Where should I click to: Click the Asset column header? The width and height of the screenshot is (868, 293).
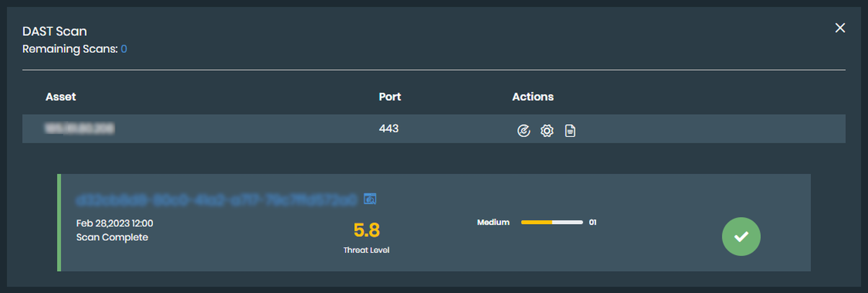click(x=61, y=97)
